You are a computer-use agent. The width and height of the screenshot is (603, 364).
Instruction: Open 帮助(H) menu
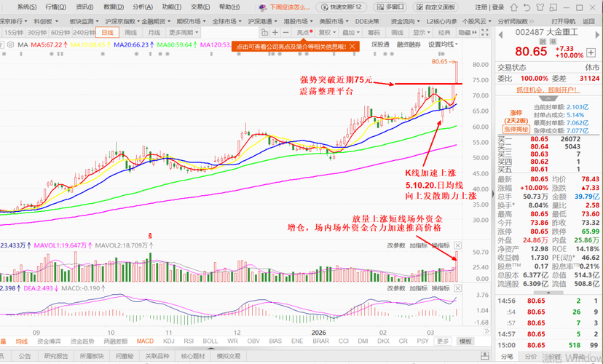pyautogui.click(x=229, y=7)
